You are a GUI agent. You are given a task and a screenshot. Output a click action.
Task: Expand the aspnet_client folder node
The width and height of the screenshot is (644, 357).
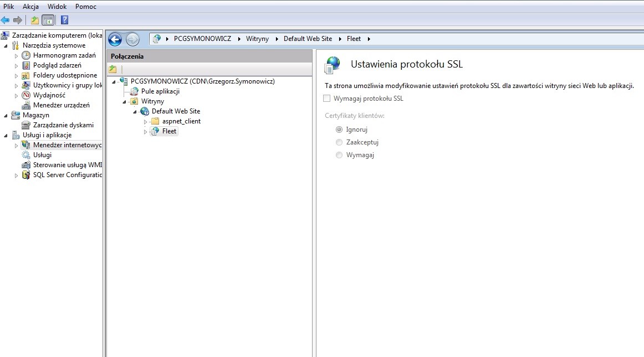[145, 121]
